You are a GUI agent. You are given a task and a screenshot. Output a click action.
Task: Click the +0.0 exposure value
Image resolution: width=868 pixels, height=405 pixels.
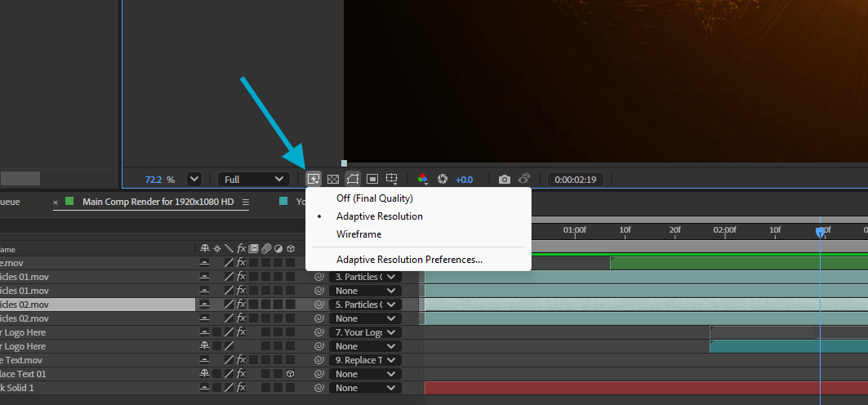[465, 180]
